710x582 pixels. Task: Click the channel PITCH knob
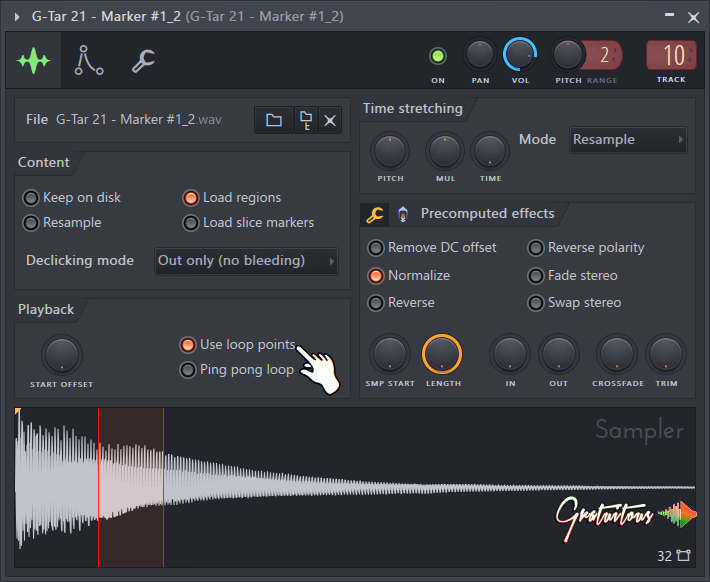[x=567, y=55]
